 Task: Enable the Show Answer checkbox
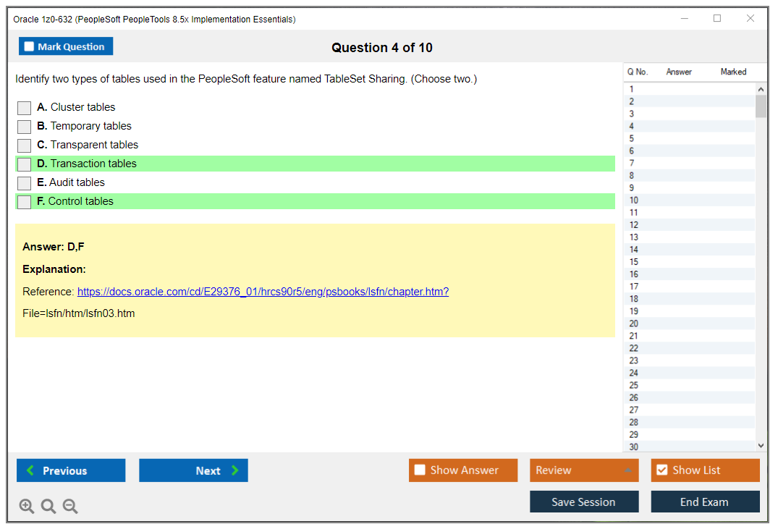tap(420, 470)
